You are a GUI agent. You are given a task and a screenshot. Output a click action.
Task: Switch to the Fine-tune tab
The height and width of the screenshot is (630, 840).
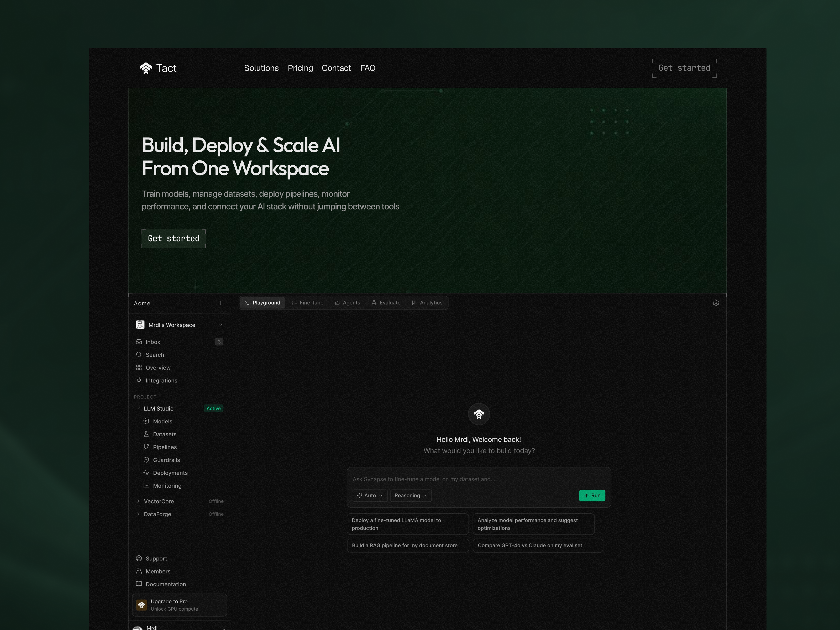tap(307, 303)
